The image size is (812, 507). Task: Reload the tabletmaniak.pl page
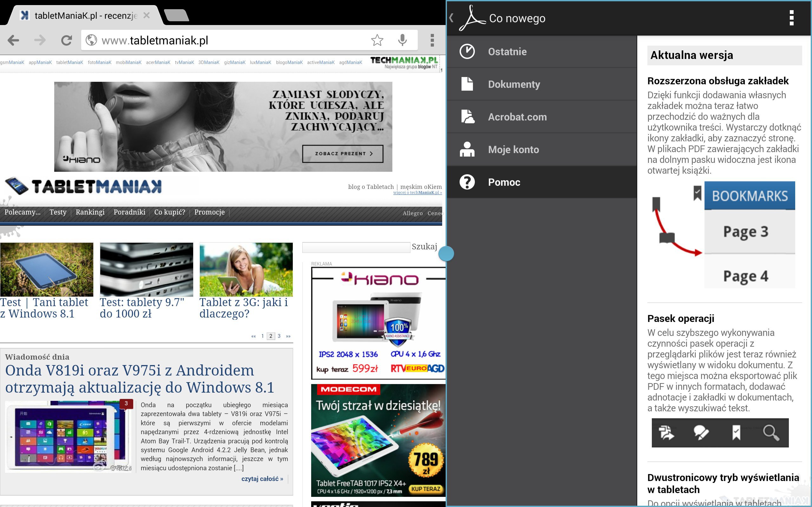point(66,40)
